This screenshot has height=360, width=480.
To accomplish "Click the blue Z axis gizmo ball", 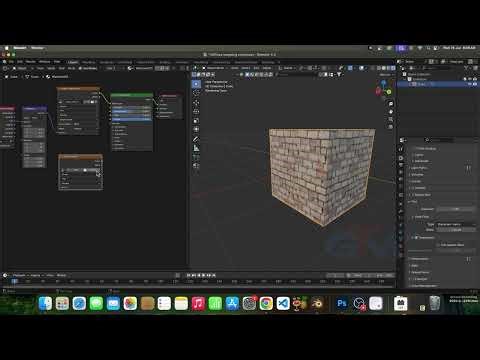I will [x=384, y=82].
